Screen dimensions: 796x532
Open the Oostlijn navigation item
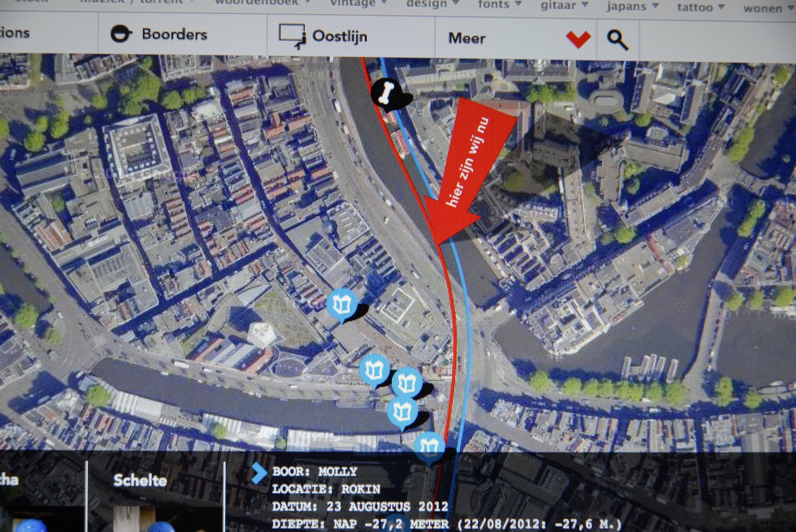pyautogui.click(x=340, y=37)
